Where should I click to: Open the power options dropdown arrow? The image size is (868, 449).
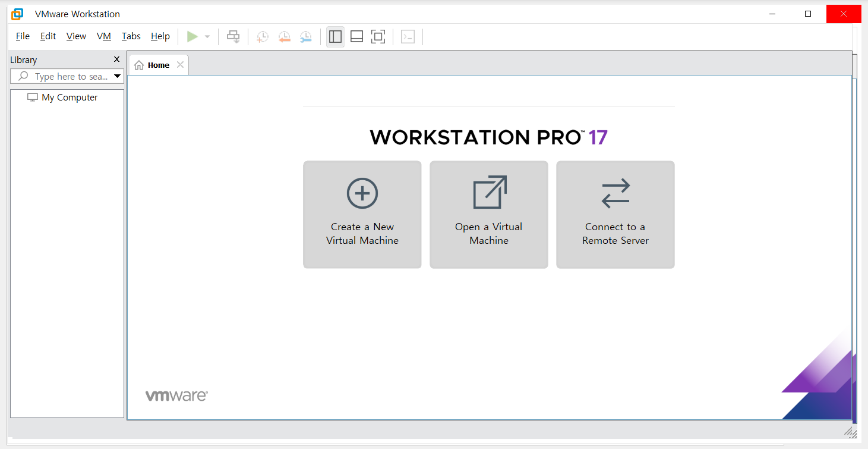click(x=207, y=37)
